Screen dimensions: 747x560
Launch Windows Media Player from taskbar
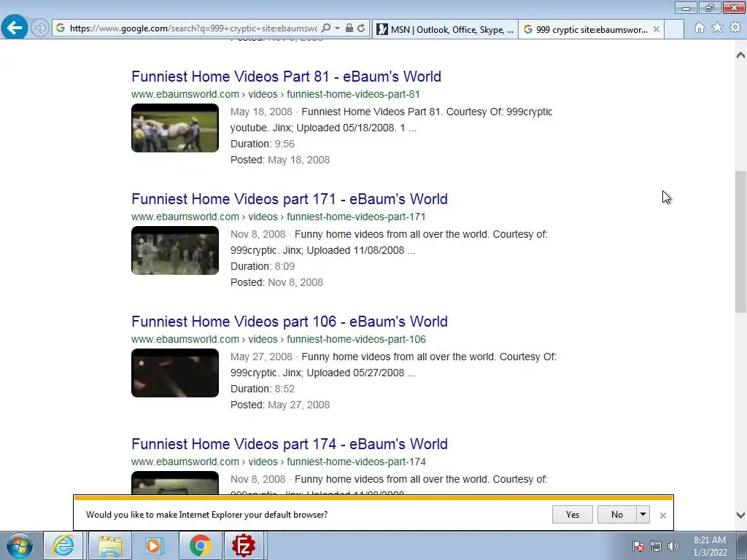pyautogui.click(x=154, y=545)
